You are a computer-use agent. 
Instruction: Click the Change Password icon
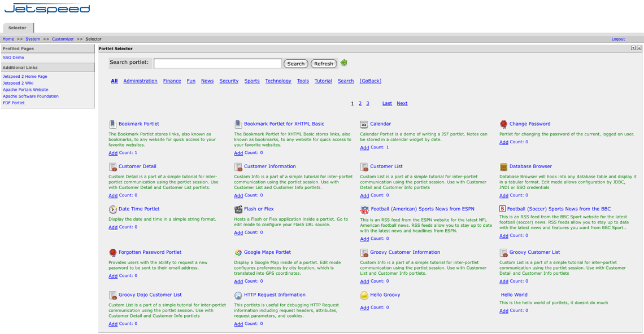point(503,124)
